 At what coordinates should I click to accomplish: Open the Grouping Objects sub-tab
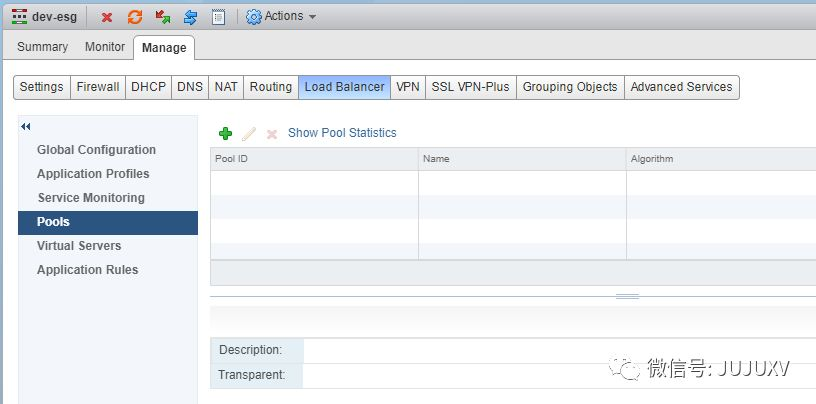tap(570, 87)
